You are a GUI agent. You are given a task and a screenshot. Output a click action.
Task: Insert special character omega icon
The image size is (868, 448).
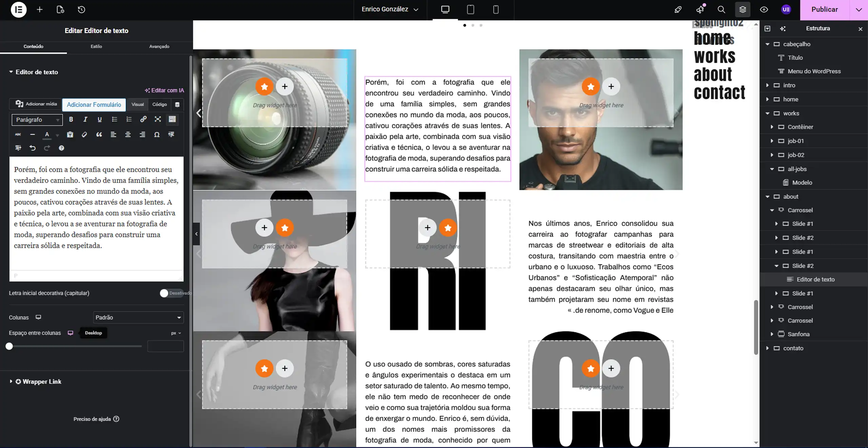(157, 135)
